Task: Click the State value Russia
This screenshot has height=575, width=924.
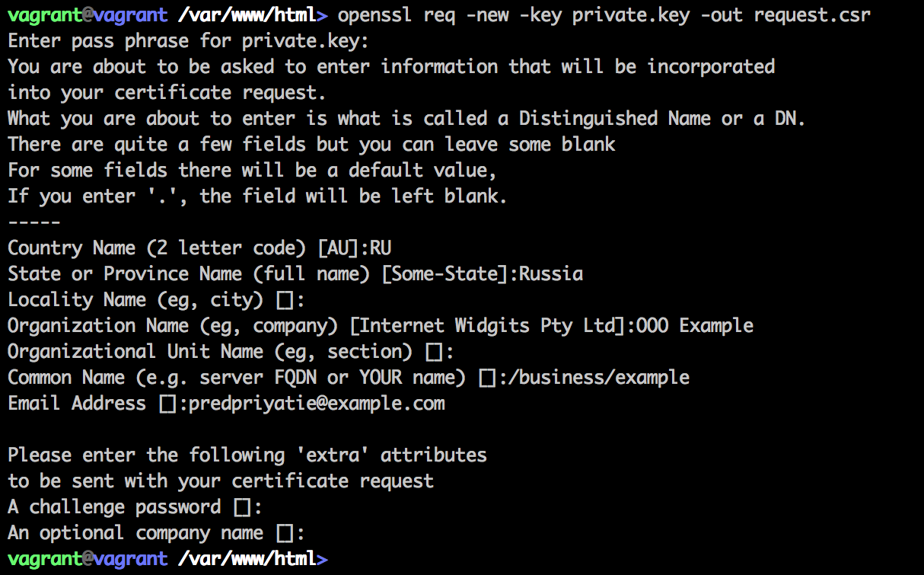Action: (551, 273)
